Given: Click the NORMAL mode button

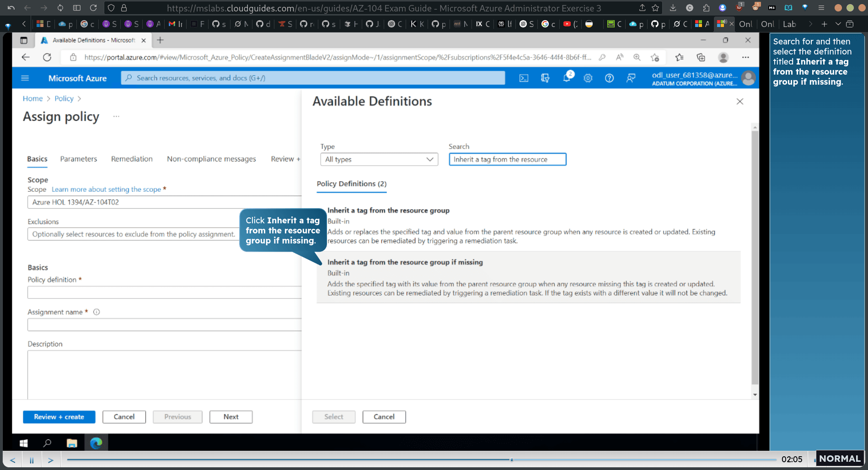Looking at the screenshot, I should coord(840,459).
